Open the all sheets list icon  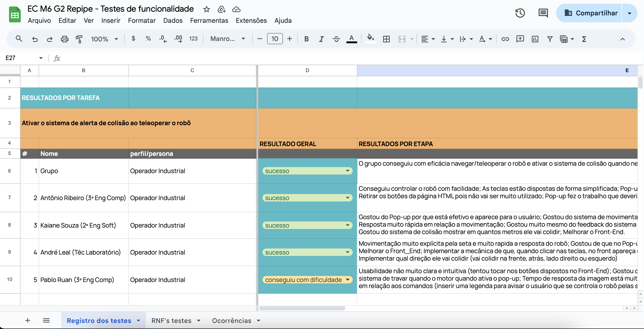46,320
